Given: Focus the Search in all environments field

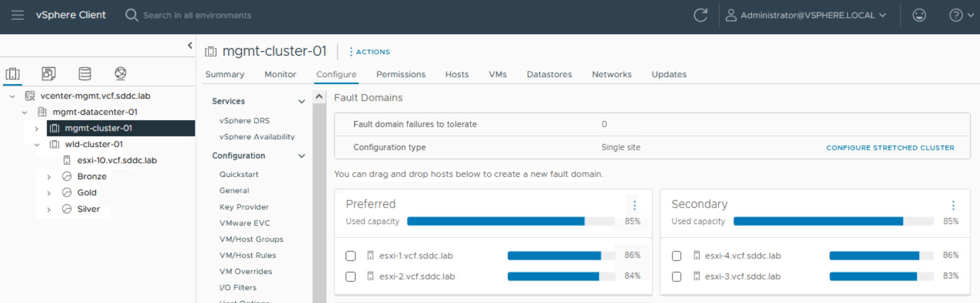Looking at the screenshot, I should [197, 15].
